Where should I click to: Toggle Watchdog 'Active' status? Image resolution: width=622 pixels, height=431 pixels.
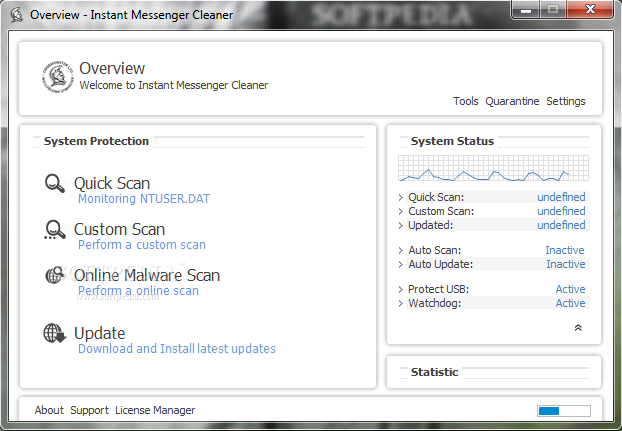[570, 303]
